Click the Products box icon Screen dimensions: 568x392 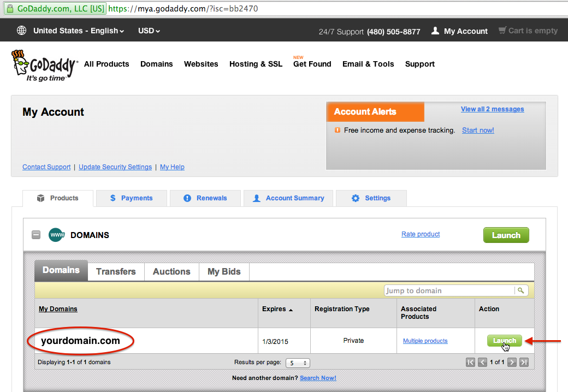click(x=40, y=198)
